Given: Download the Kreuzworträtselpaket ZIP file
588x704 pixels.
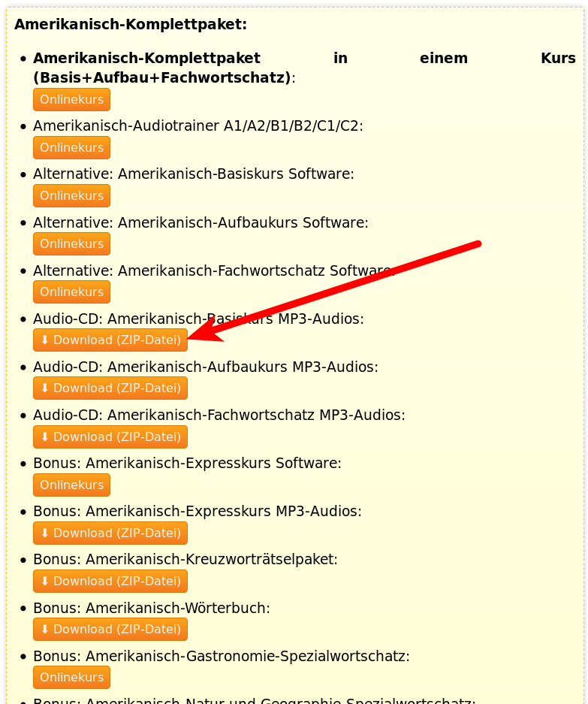Looking at the screenshot, I should pos(110,581).
